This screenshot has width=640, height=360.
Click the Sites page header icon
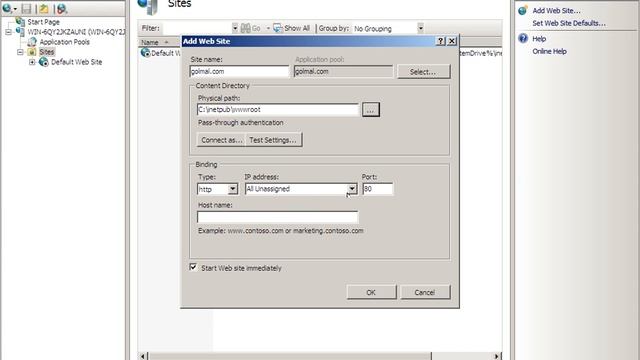pyautogui.click(x=148, y=7)
